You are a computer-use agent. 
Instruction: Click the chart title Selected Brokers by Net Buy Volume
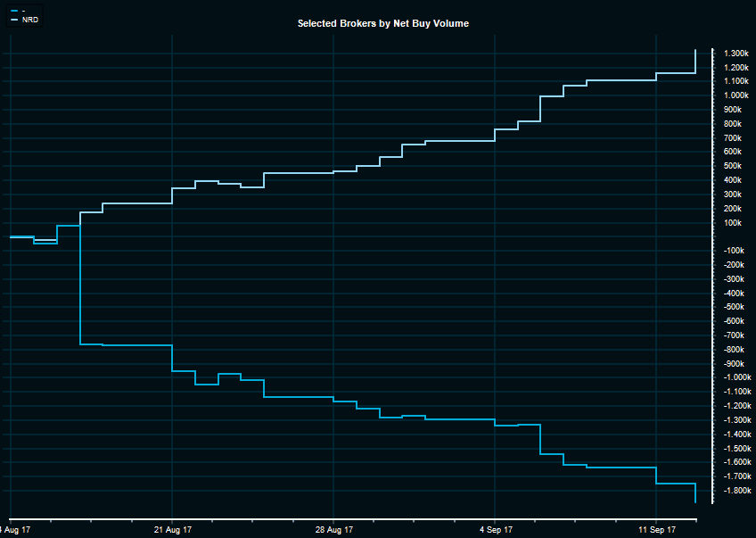(x=382, y=23)
